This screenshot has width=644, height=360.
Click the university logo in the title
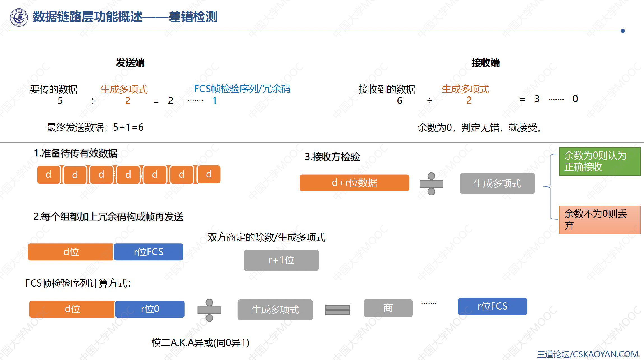19,17
